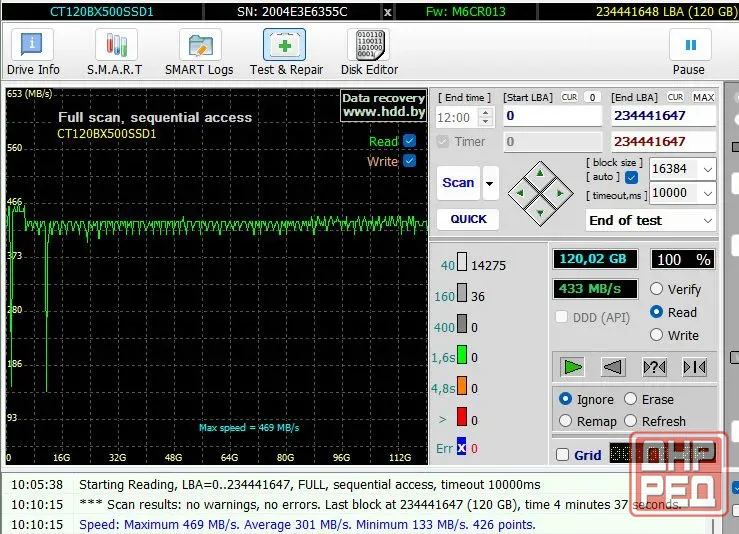The height and width of the screenshot is (534, 739).
Task: Click the Max speed = 469 MB/s label
Action: click(x=249, y=427)
